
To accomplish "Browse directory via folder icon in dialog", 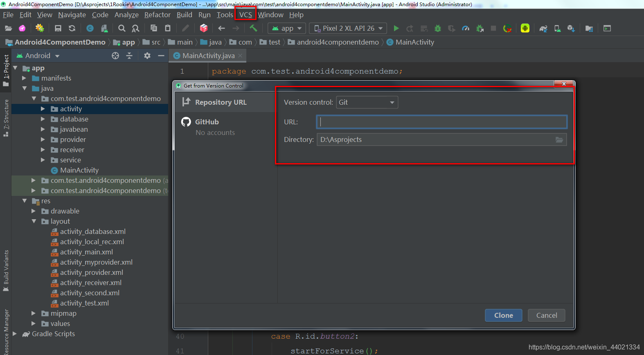I will tap(559, 139).
